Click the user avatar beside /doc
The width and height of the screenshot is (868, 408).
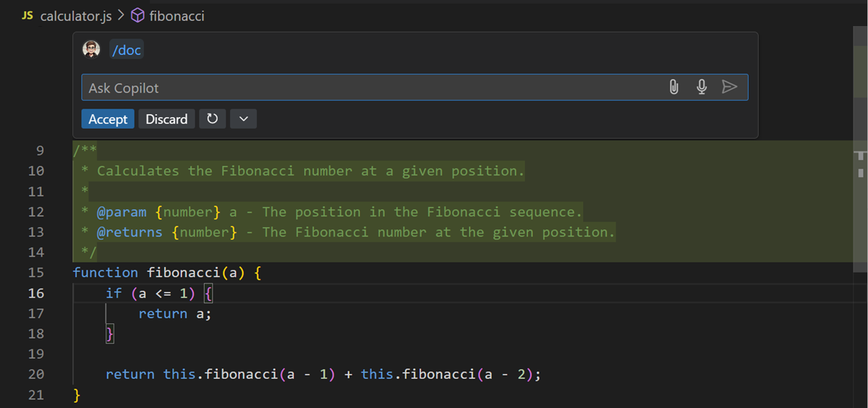coord(91,50)
